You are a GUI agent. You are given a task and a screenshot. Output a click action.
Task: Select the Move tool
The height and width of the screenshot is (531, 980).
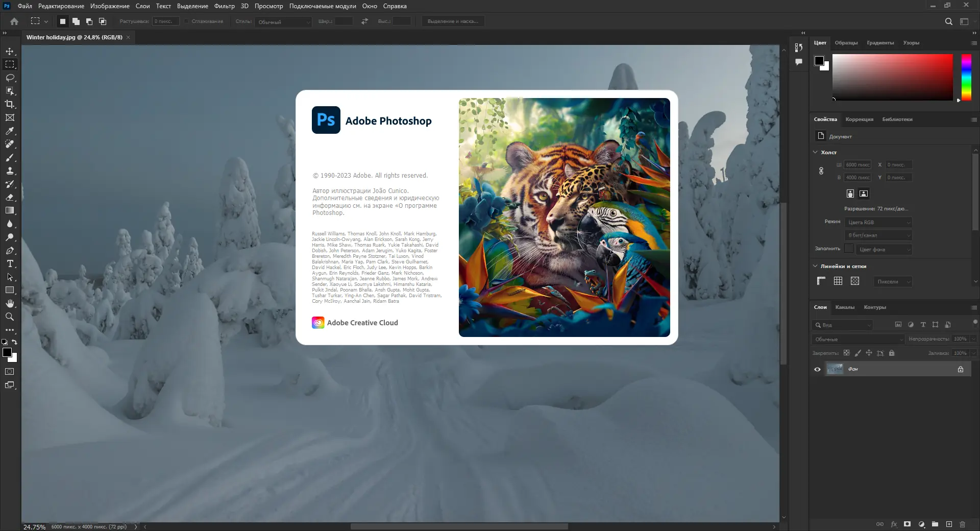tap(10, 51)
